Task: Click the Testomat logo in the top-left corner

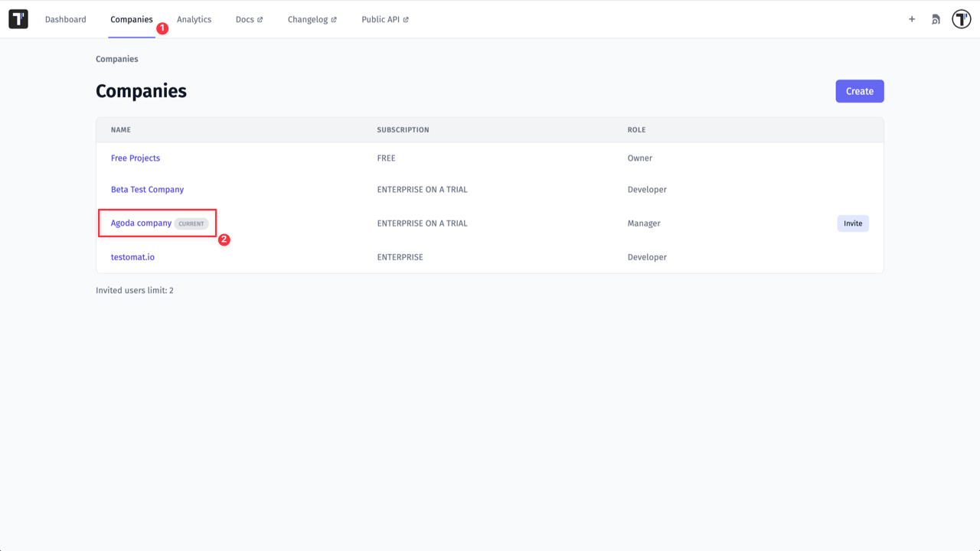Action: pos(18,18)
